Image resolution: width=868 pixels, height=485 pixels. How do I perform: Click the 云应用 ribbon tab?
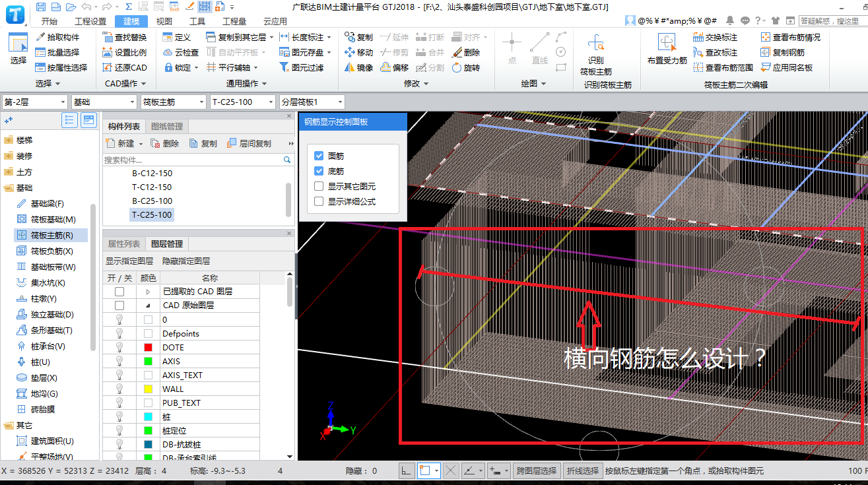coord(275,21)
